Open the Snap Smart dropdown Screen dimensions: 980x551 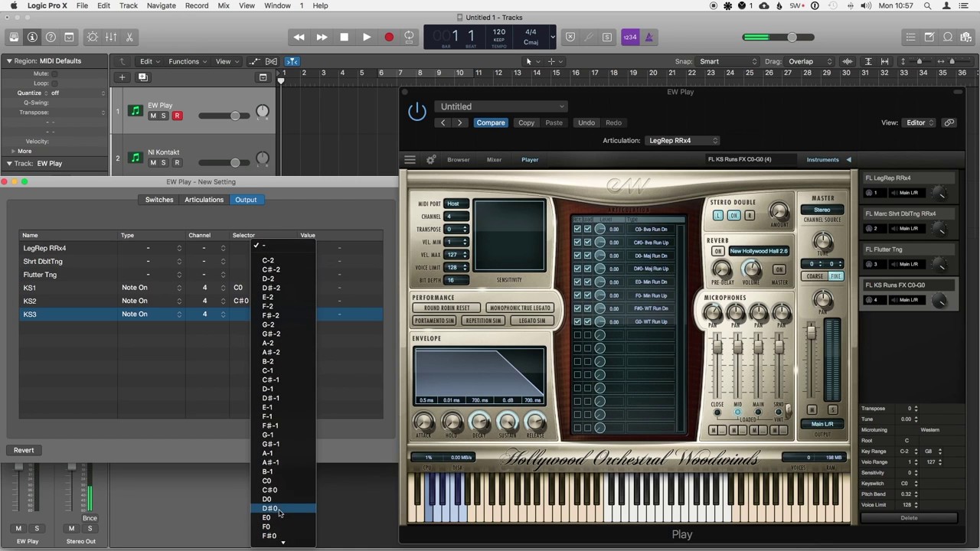(727, 61)
